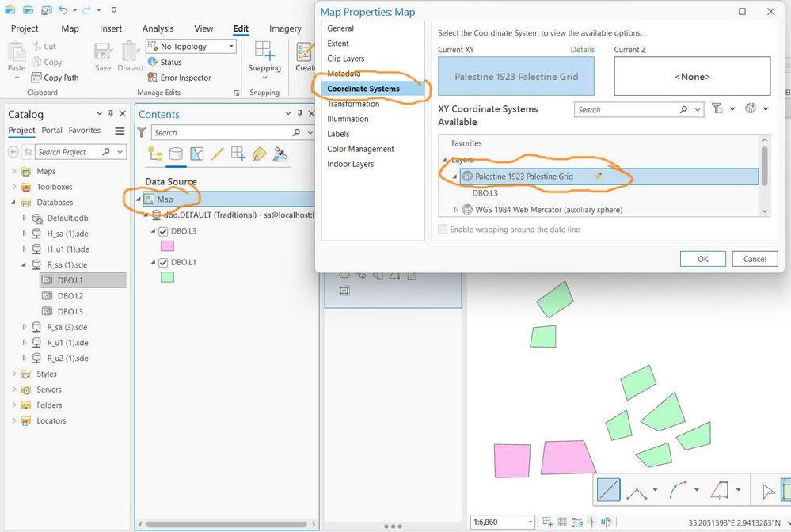This screenshot has width=791, height=532.
Task: Select List By Perspective Imagery icon
Action: [280, 154]
